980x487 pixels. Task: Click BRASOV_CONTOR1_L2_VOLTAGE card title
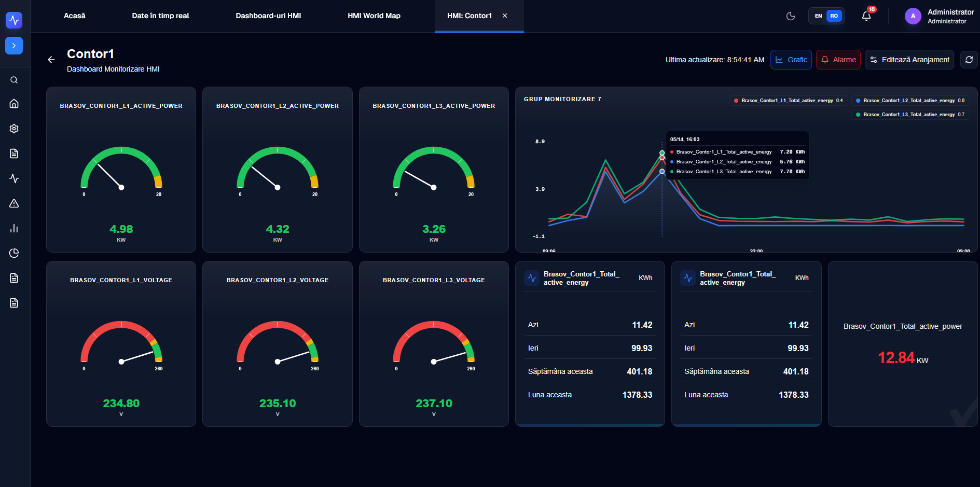278,280
